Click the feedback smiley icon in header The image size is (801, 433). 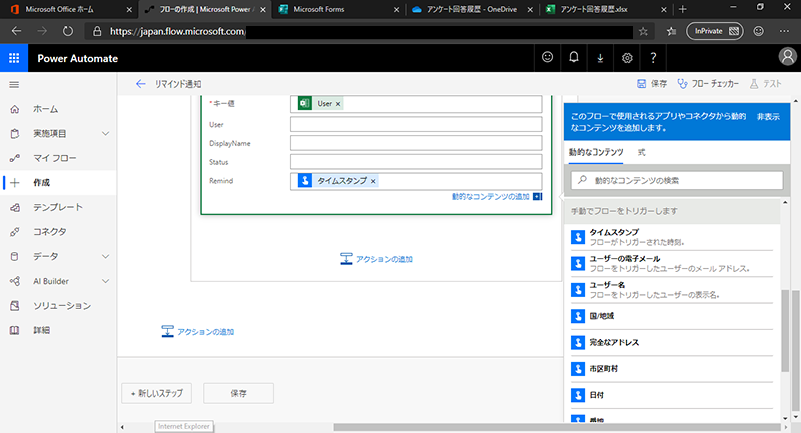click(547, 58)
